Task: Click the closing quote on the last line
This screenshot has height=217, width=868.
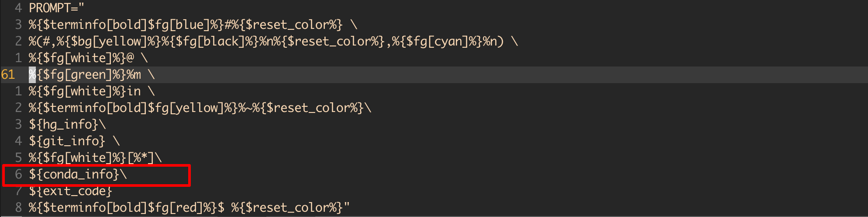Action: tap(347, 207)
